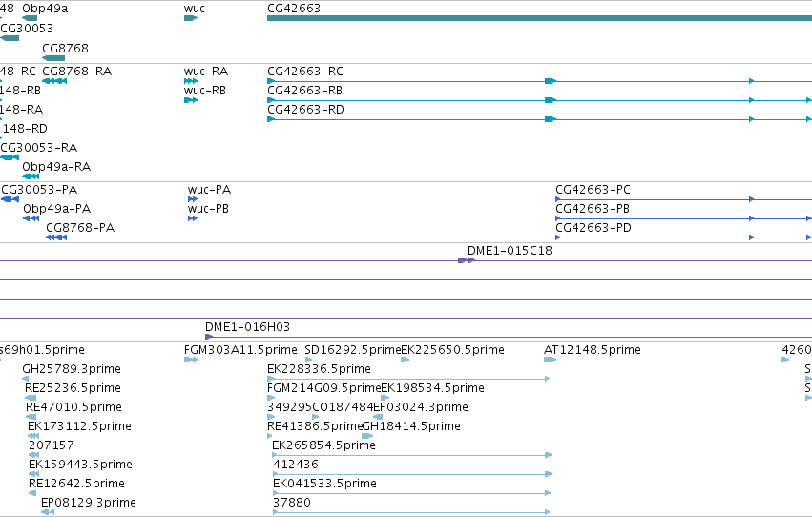This screenshot has width=812, height=517.
Task: Select the CG42663-RD transcript label
Action: click(305, 109)
